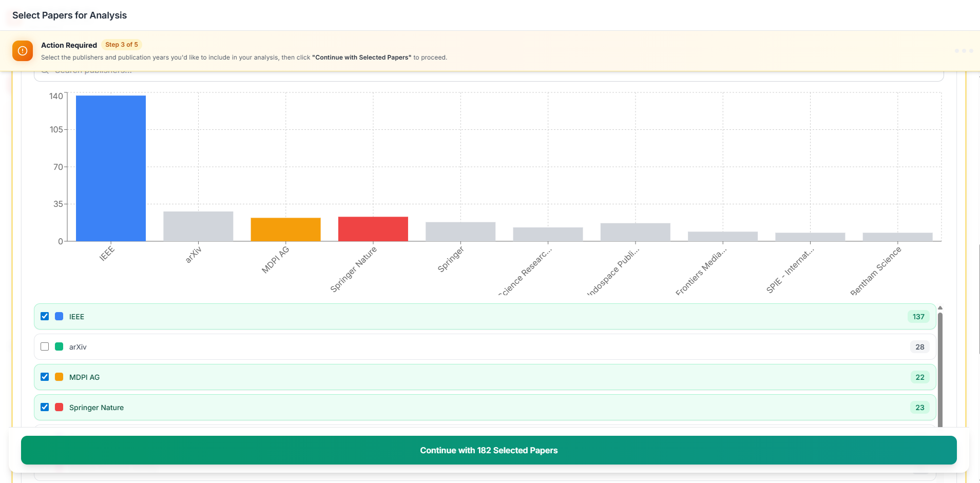This screenshot has height=483, width=980.
Task: Uncheck the Springer Nature checkbox
Action: (x=45, y=407)
